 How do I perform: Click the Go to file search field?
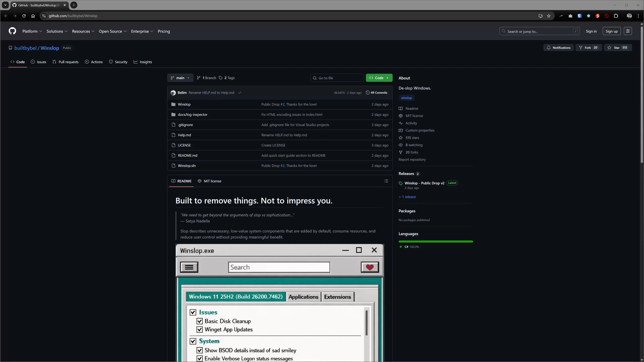[337, 78]
